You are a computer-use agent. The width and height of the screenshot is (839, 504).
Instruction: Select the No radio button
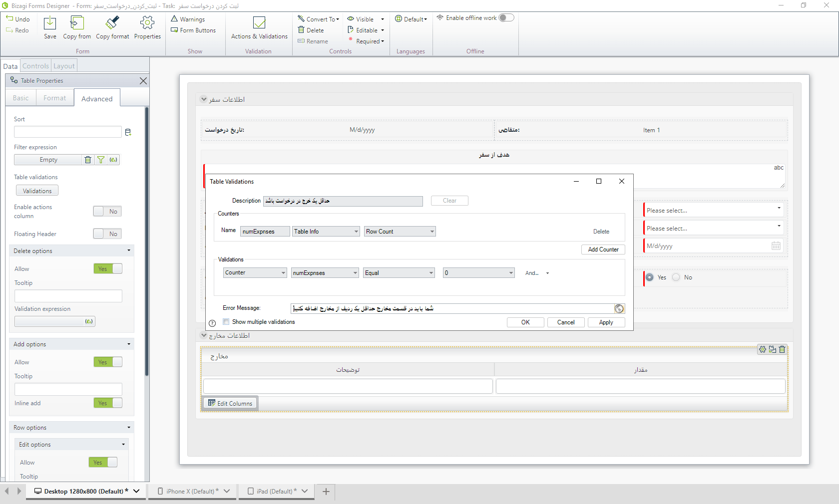(x=676, y=277)
